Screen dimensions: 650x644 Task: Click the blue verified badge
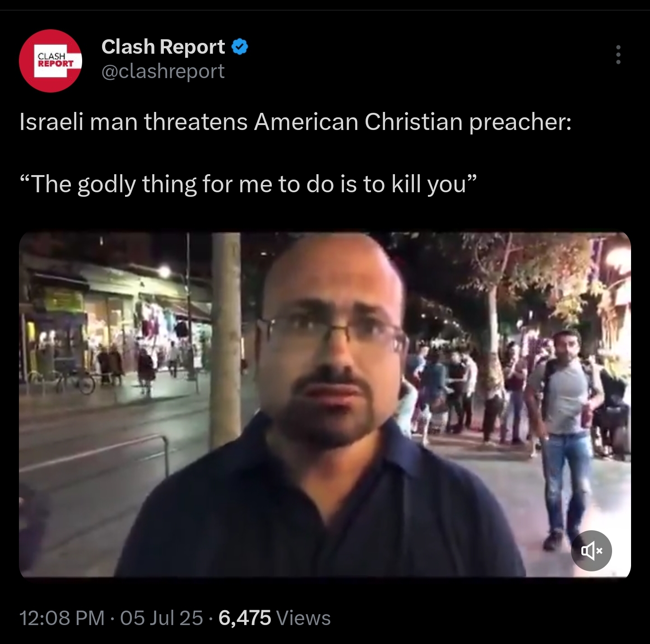point(240,47)
